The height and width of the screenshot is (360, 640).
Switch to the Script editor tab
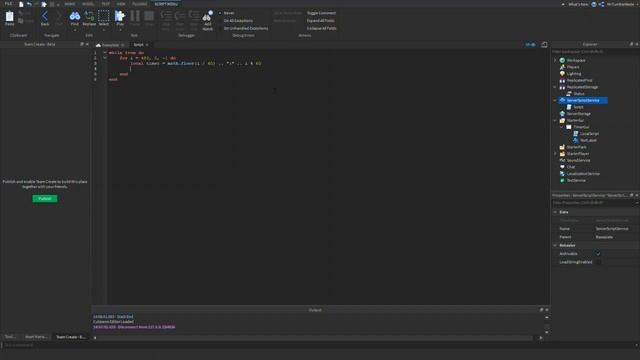[x=138, y=45]
